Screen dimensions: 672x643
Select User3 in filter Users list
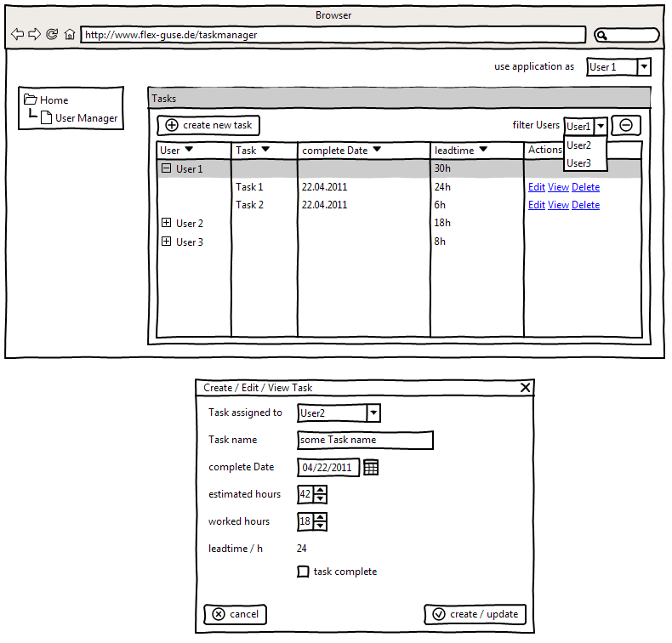579,163
